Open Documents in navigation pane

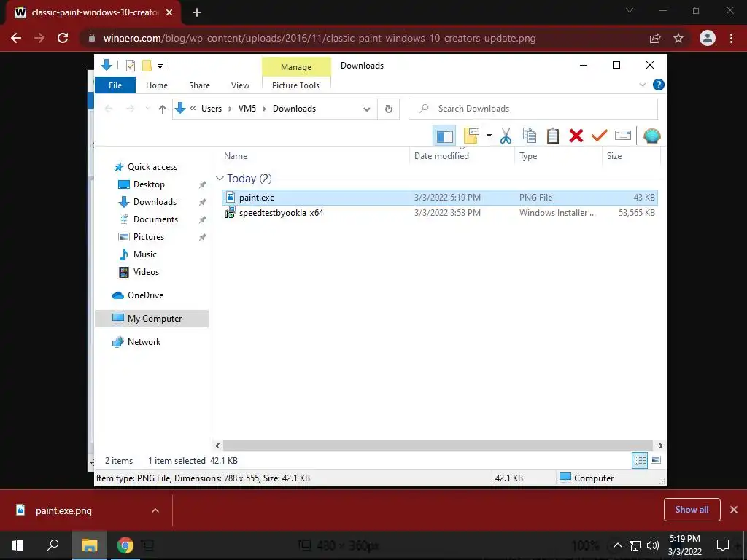coord(155,219)
